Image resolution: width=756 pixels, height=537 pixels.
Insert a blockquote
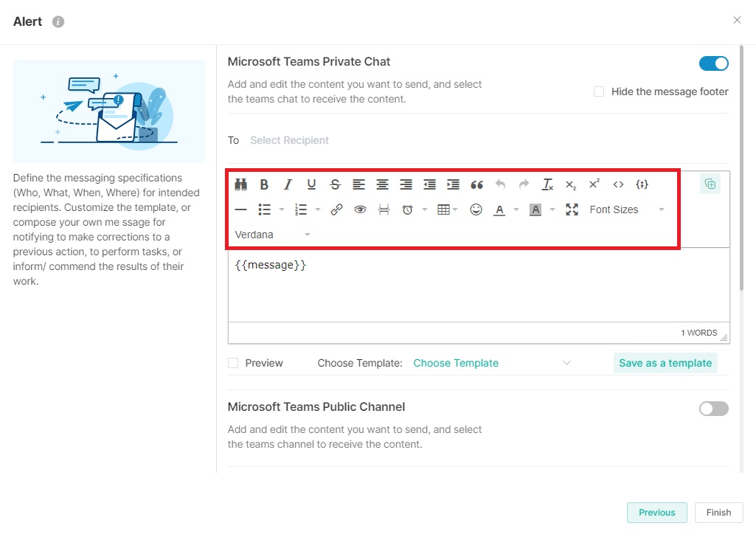pos(476,184)
